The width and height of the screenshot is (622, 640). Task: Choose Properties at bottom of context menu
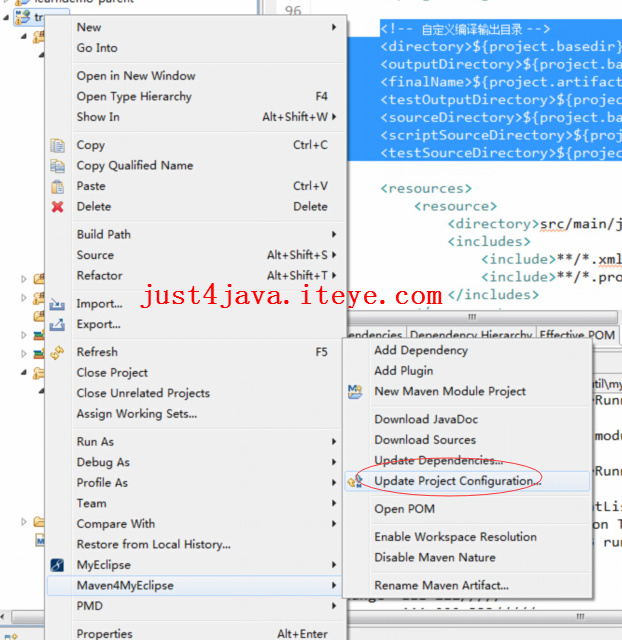104,633
